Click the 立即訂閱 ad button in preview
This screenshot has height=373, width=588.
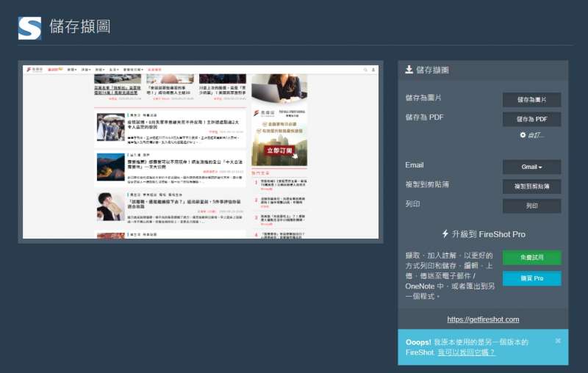click(279, 151)
